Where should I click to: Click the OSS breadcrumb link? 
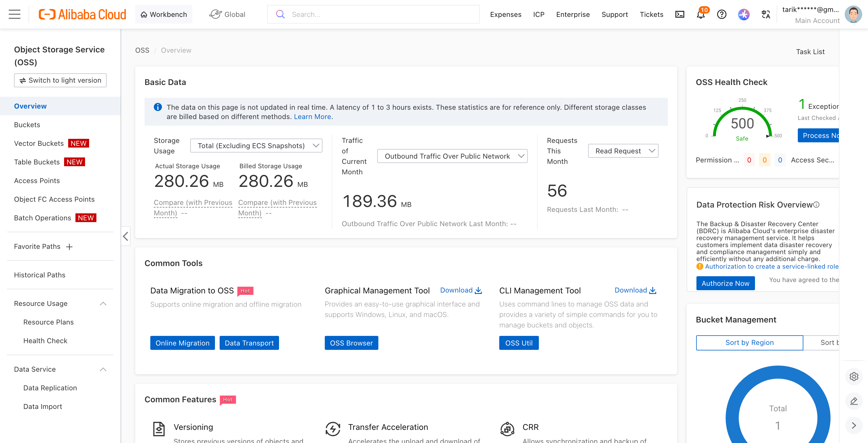pos(142,50)
